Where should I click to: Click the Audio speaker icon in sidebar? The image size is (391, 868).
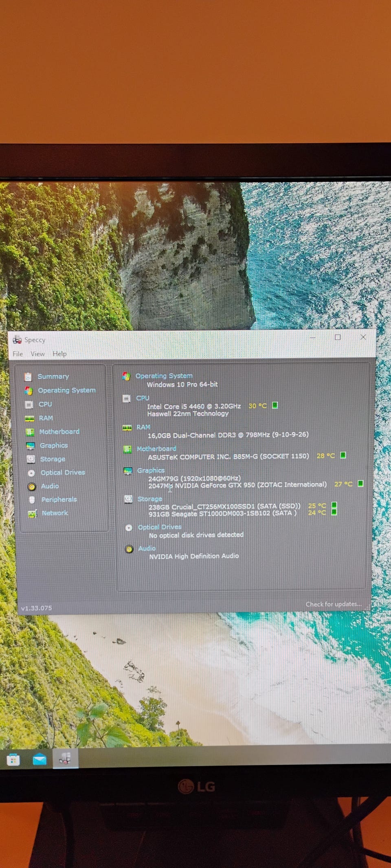pyautogui.click(x=32, y=486)
